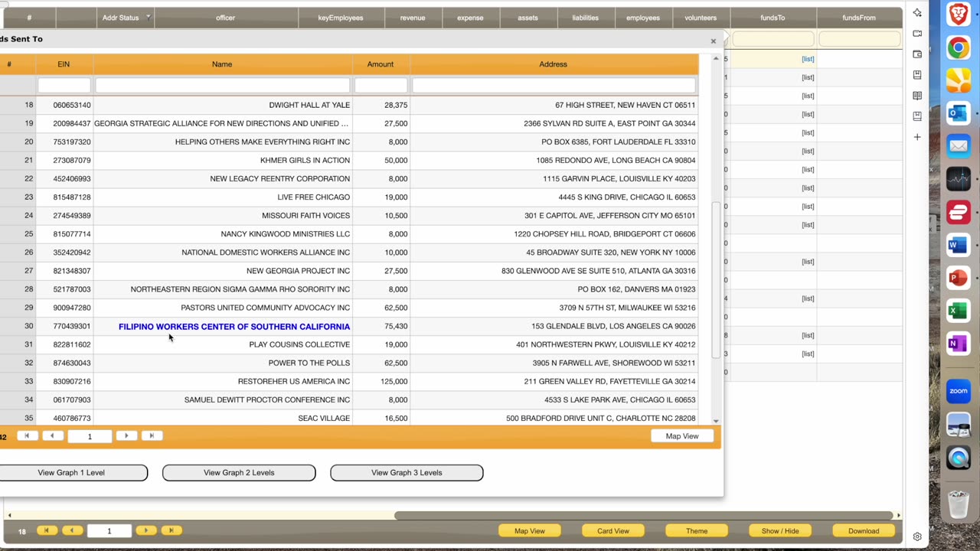Go to next page in main grid pager
The width and height of the screenshot is (980, 551).
tap(145, 530)
